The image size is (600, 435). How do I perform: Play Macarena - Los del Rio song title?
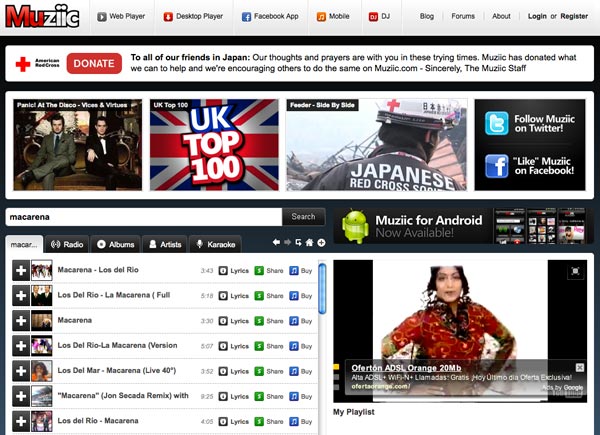(x=98, y=270)
